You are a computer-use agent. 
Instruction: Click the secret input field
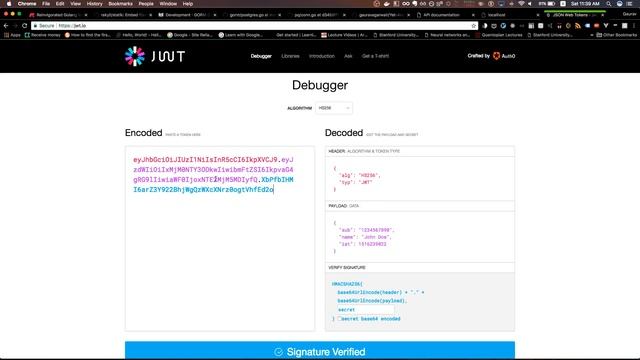tap(365, 310)
